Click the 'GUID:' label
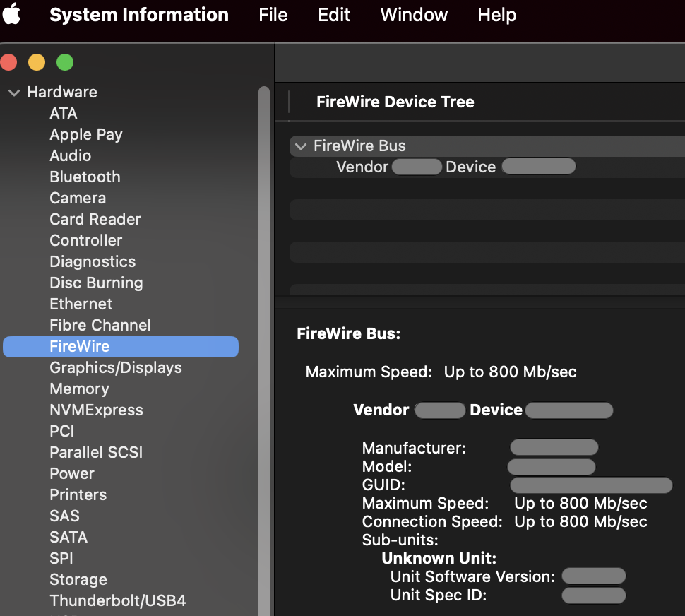This screenshot has width=685, height=616. pyautogui.click(x=383, y=485)
